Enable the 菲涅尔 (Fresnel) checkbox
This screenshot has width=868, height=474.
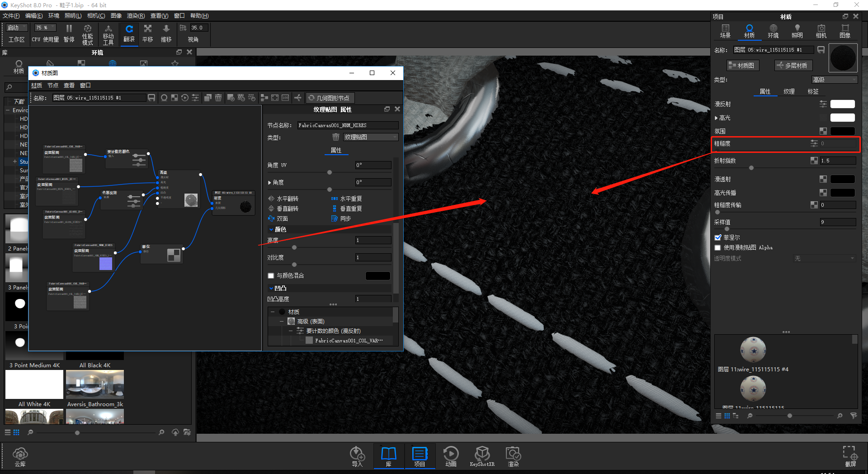tap(718, 237)
